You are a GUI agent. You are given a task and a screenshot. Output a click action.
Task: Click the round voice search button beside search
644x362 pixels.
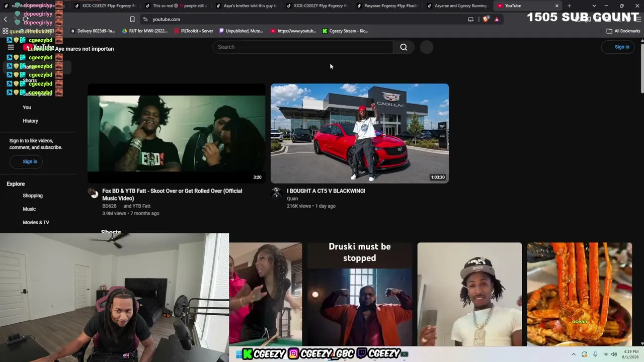pos(426,47)
